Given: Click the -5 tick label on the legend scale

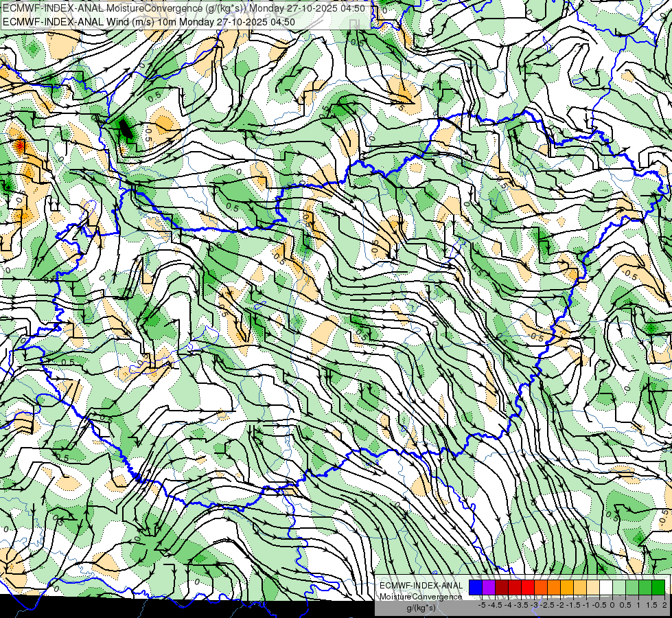Looking at the screenshot, I should point(482,605).
